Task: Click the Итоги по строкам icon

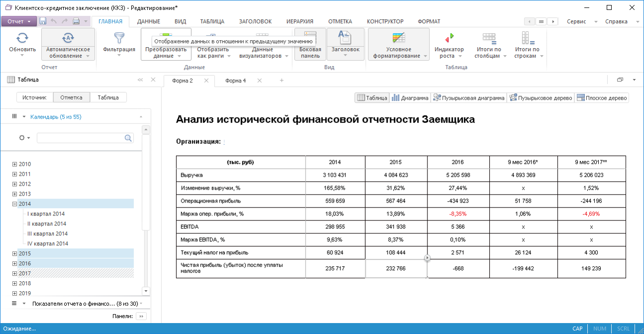Action: point(527,38)
